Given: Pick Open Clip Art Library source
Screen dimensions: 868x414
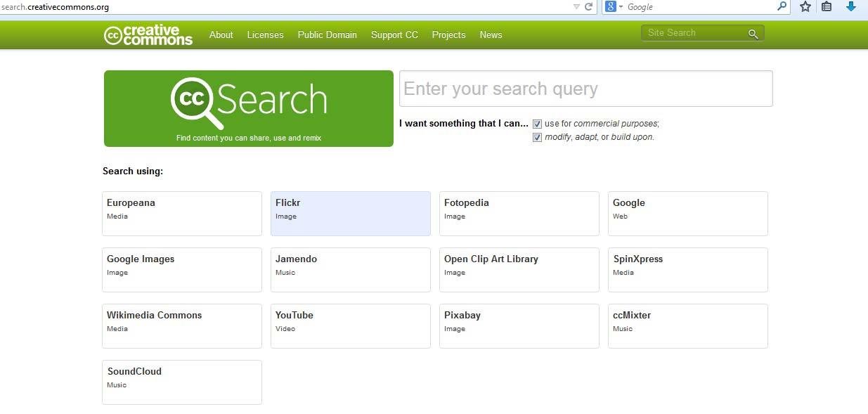Looking at the screenshot, I should [x=519, y=270].
